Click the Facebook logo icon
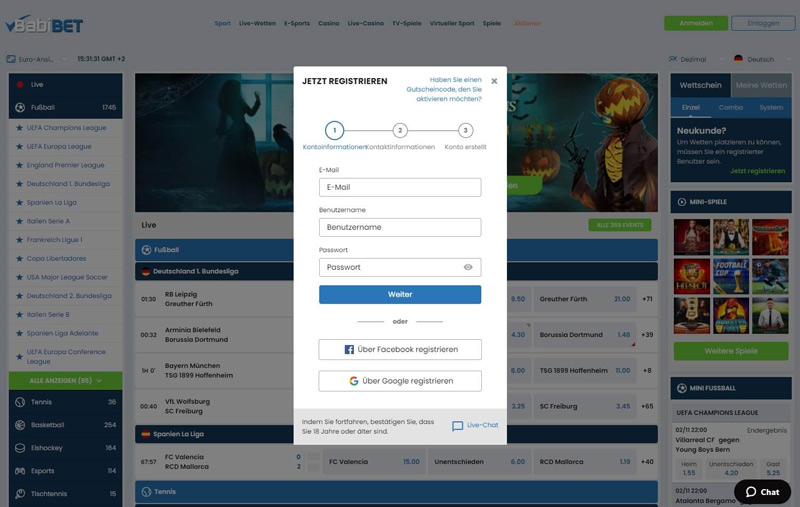800x507 pixels. coord(349,349)
